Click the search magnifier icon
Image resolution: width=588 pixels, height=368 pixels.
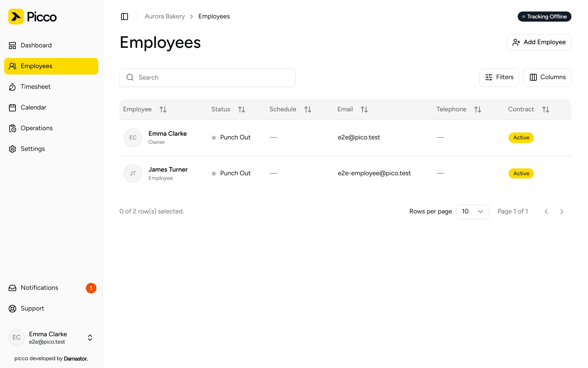point(130,78)
